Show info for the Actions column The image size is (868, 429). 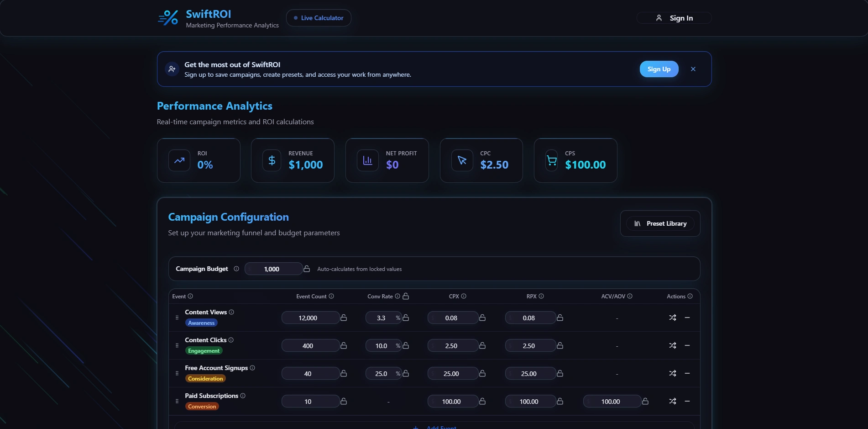tap(690, 296)
